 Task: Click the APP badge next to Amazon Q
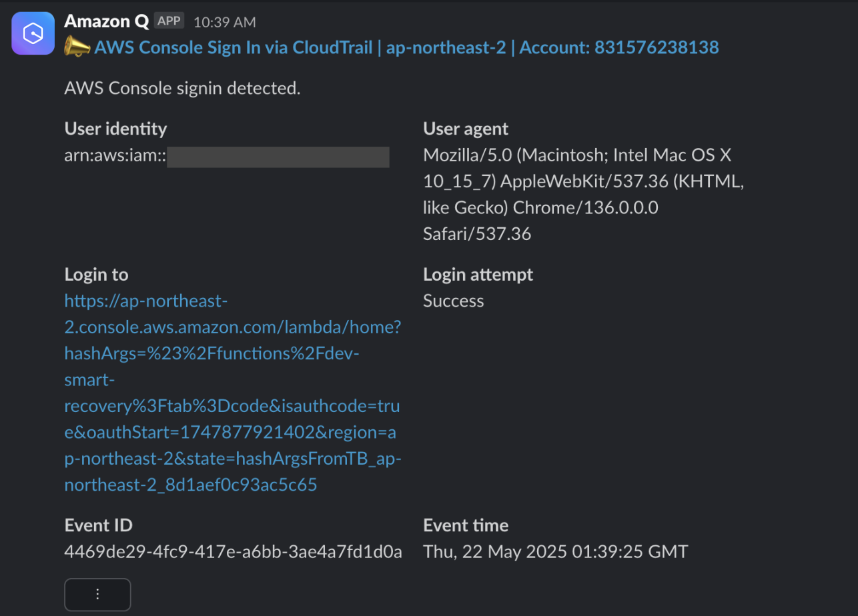point(169,21)
